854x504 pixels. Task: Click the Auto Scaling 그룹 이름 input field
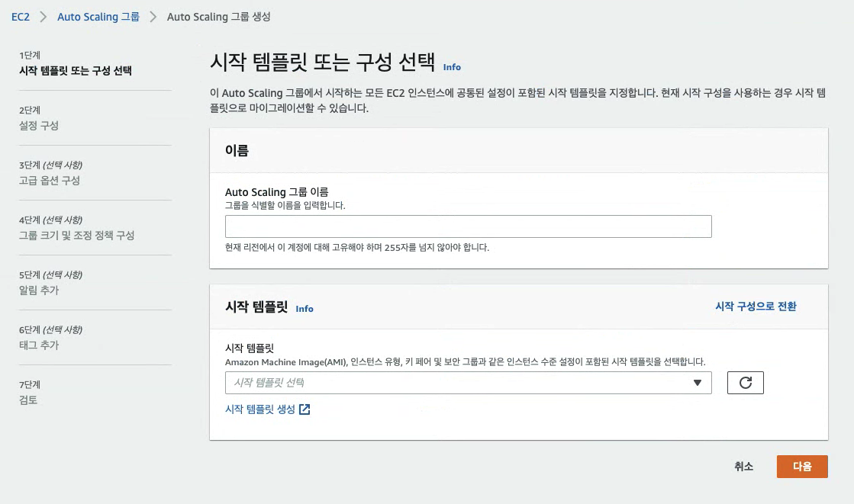tap(468, 226)
